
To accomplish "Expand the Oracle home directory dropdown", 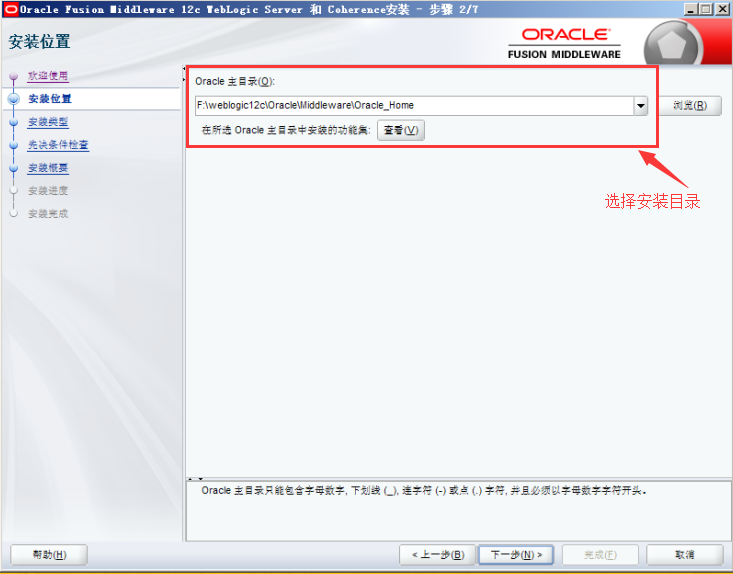I will point(640,105).
